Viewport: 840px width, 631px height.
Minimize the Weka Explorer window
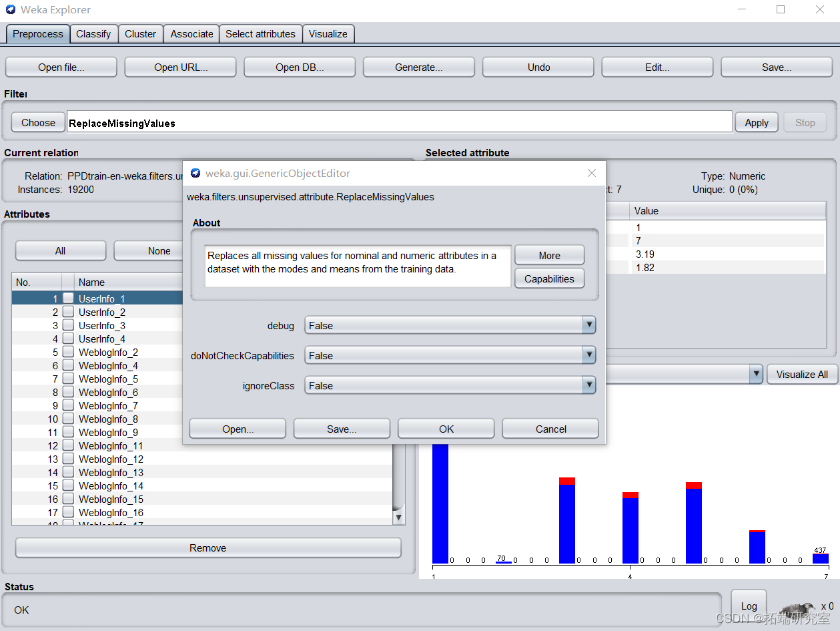tap(742, 9)
